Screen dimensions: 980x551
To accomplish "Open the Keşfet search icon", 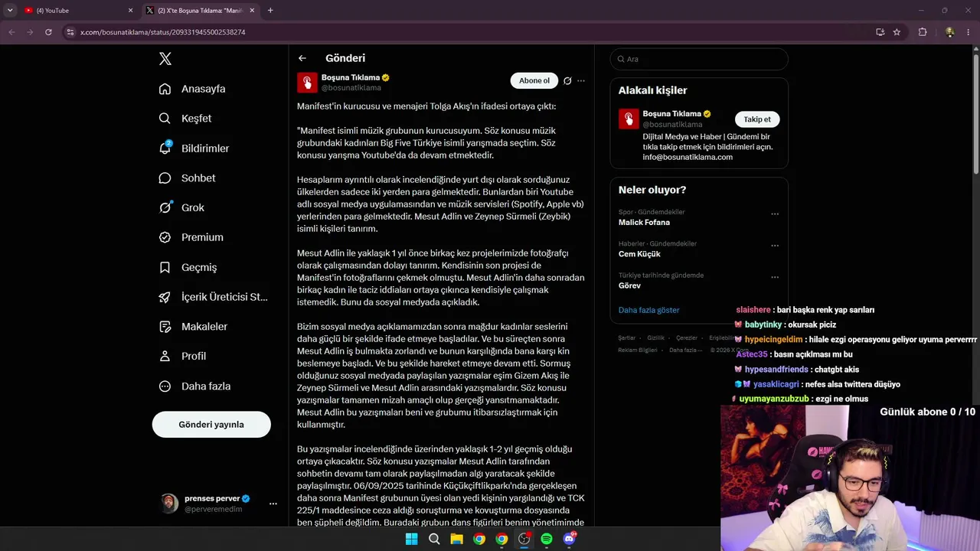I will pos(165,119).
